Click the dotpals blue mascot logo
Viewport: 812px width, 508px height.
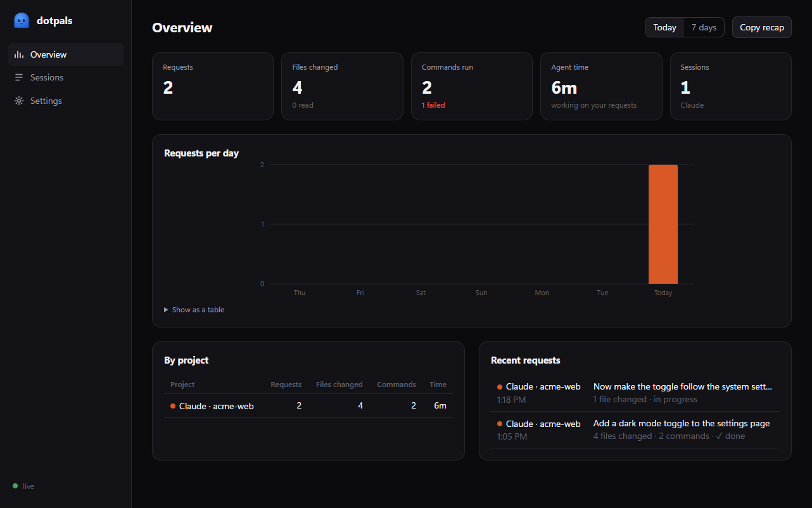[x=22, y=21]
